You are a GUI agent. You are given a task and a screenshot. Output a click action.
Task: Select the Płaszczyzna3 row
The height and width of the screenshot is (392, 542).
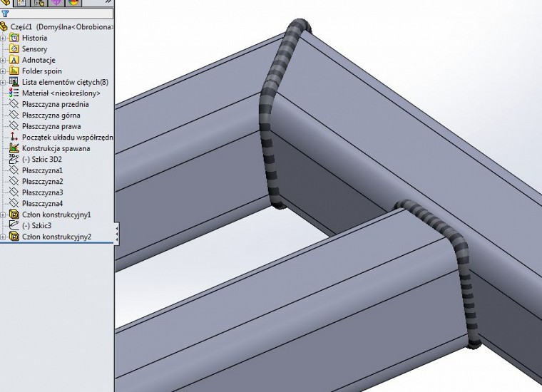36,192
